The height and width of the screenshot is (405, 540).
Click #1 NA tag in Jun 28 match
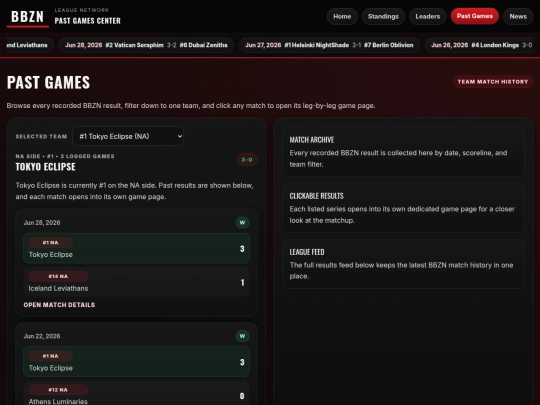[50, 242]
